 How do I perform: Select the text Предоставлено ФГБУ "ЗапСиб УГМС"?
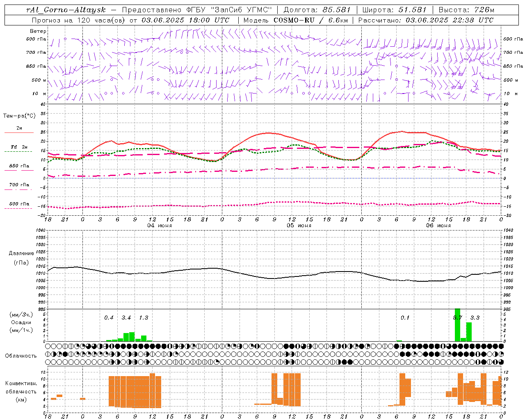[197, 10]
